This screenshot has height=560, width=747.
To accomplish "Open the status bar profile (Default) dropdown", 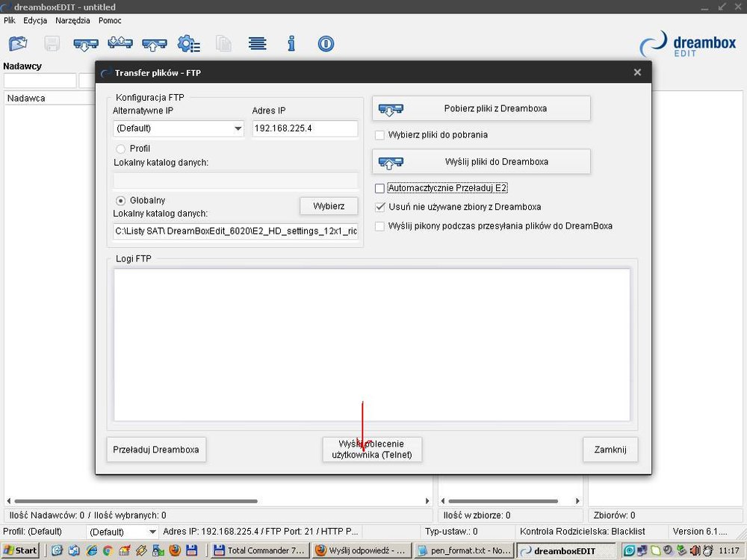I will (x=152, y=532).
